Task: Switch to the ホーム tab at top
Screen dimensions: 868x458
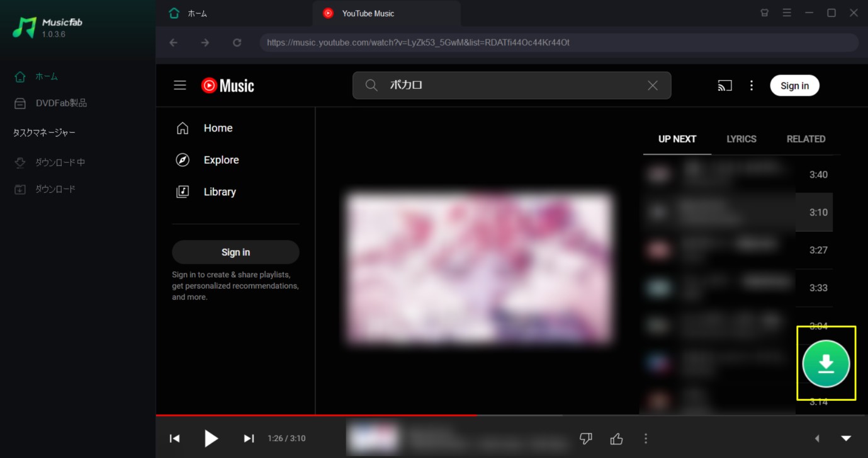Action: pyautogui.click(x=189, y=13)
